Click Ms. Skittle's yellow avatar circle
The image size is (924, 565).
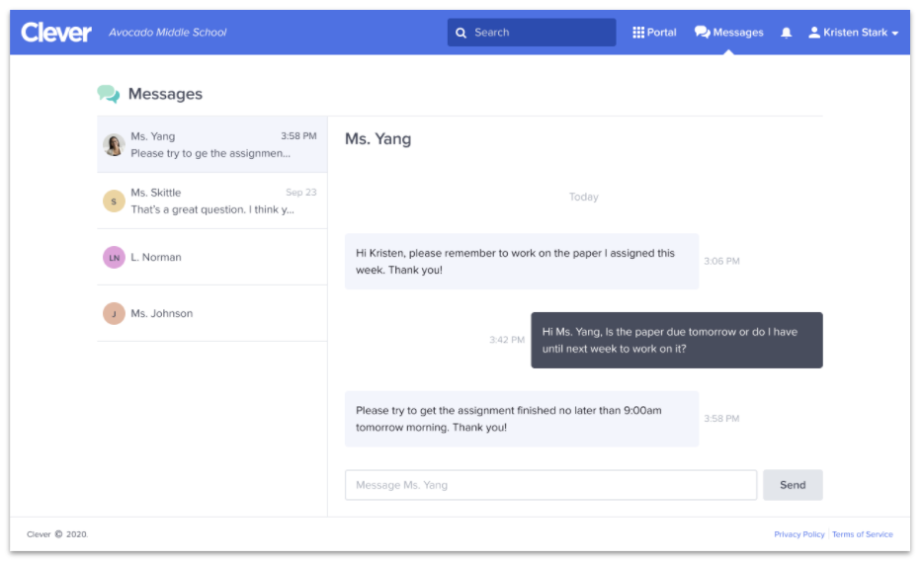click(x=114, y=202)
